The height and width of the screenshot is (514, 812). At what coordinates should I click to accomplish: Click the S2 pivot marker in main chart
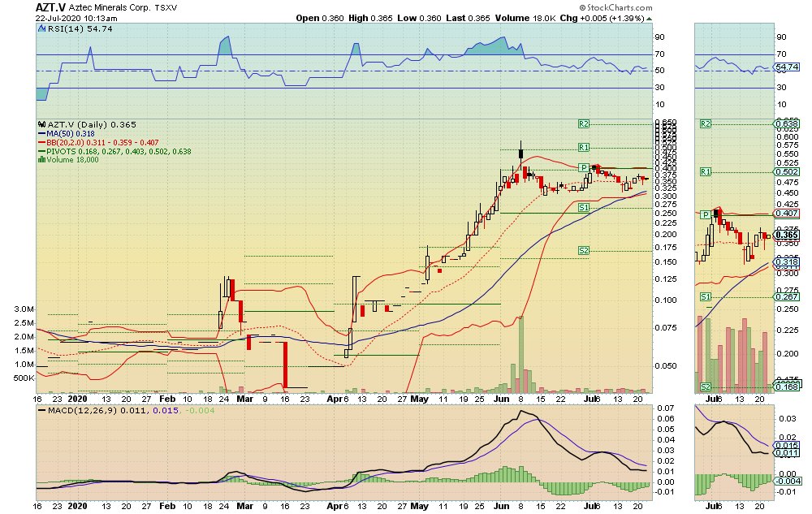(584, 251)
